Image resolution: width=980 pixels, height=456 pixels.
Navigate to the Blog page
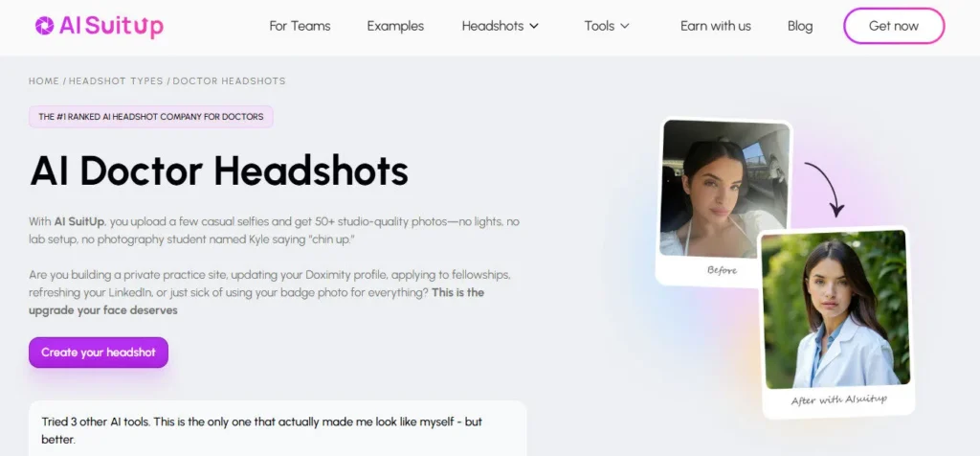point(800,26)
